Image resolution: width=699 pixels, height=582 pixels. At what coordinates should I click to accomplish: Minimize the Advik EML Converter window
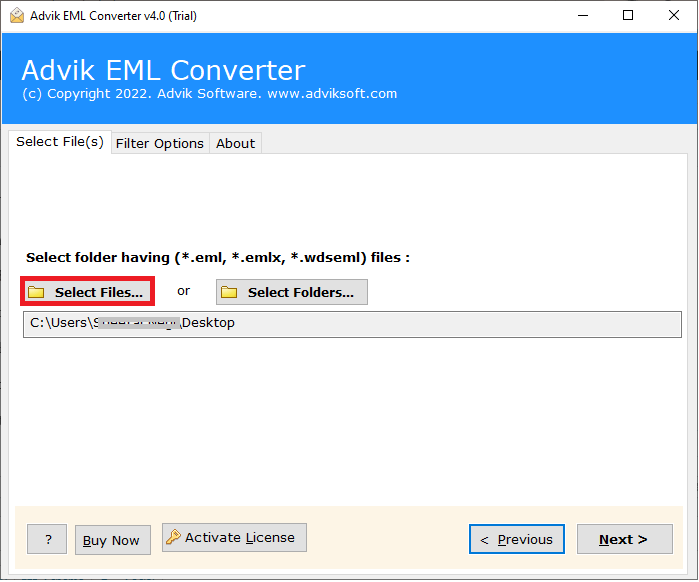pyautogui.click(x=581, y=15)
